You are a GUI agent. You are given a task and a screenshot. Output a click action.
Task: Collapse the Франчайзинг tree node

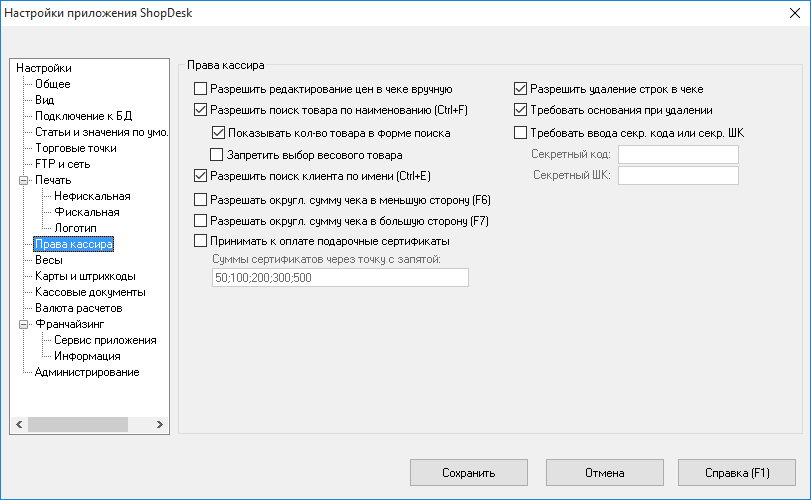(25, 324)
